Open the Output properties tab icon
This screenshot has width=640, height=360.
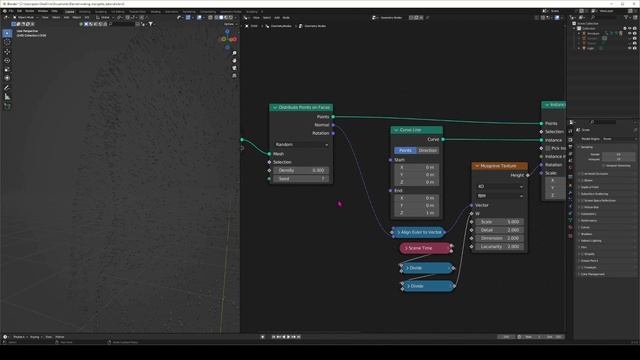click(571, 147)
